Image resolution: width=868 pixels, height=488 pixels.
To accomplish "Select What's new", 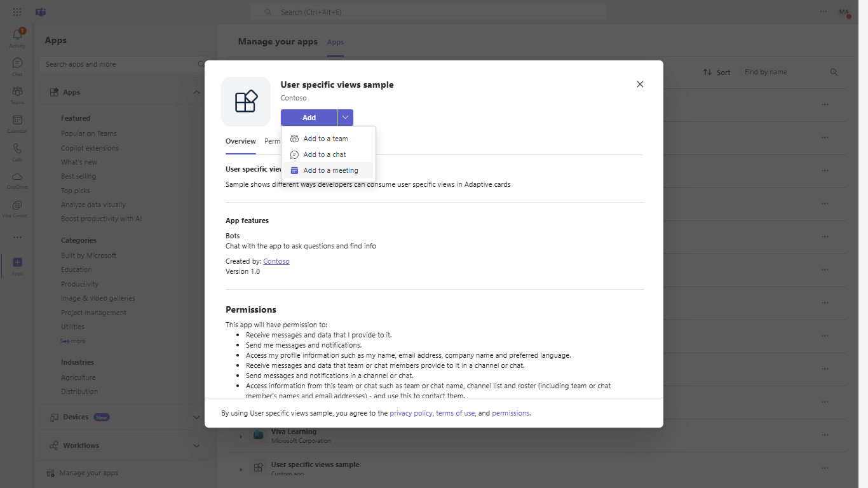I will click(x=79, y=162).
